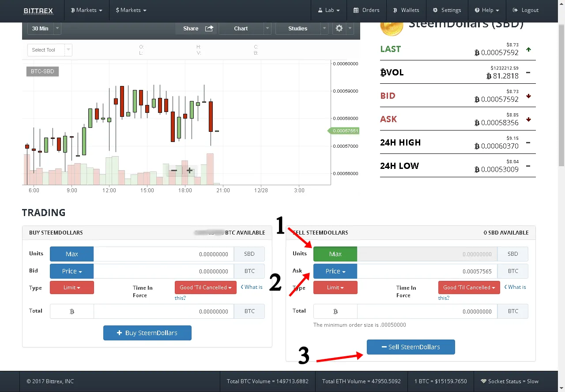Open the Sell panel Ask Price dropdown

[335, 271]
